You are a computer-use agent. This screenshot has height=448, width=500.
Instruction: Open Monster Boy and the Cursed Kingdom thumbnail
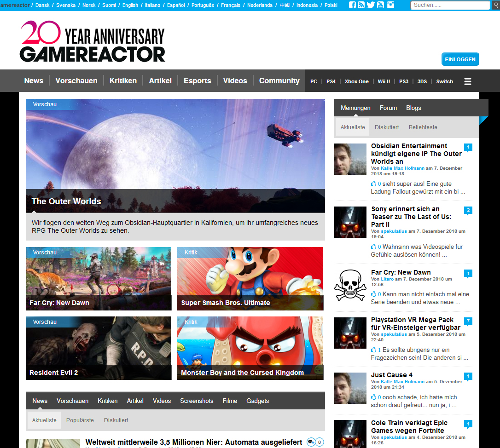point(250,348)
